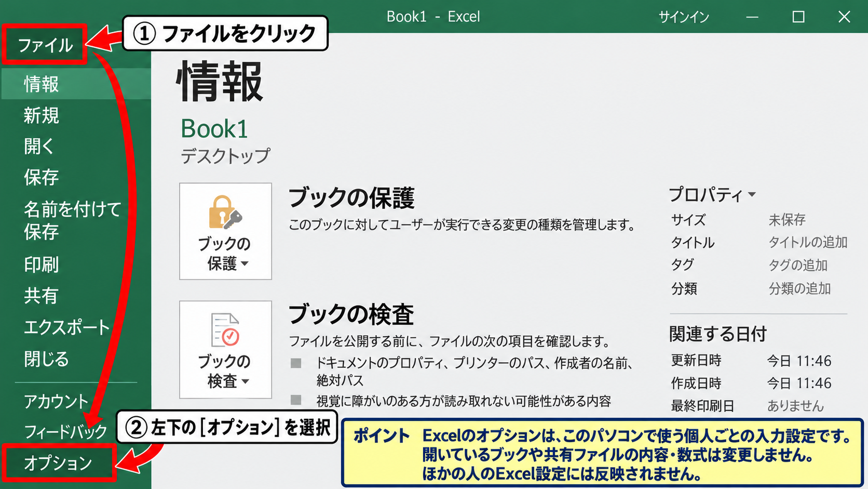
Task: Click 保存 in the sidebar
Action: click(x=42, y=177)
